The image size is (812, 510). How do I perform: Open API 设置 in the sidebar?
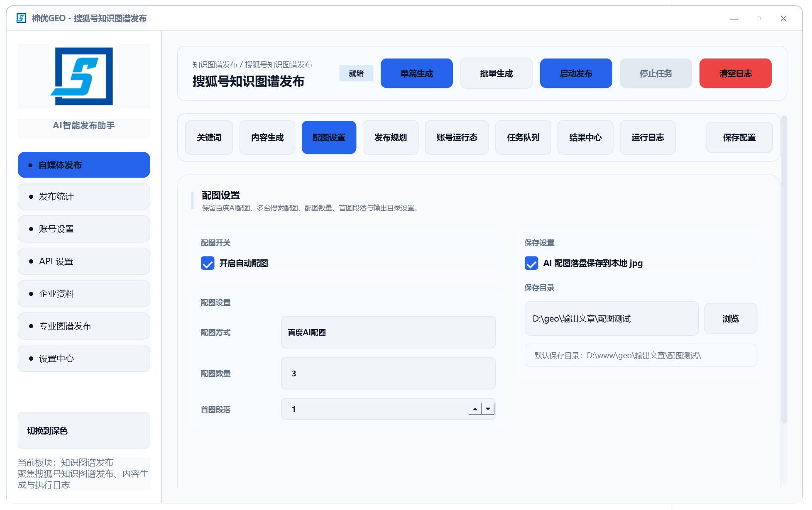(84, 261)
